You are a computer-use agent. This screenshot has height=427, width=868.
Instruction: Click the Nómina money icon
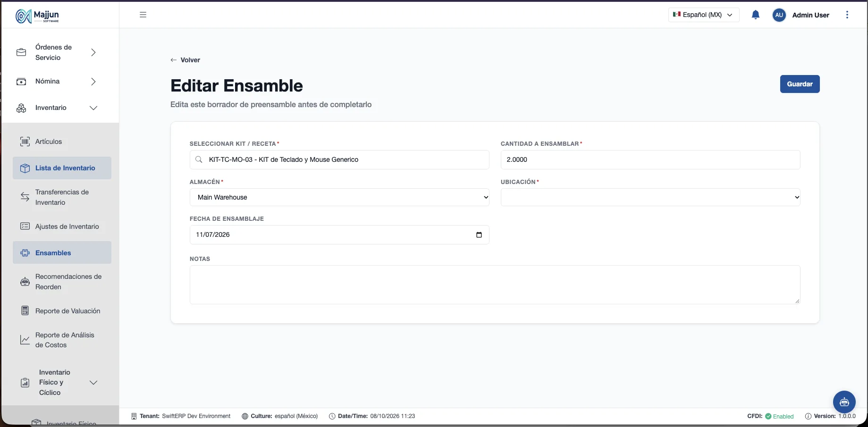pyautogui.click(x=21, y=82)
